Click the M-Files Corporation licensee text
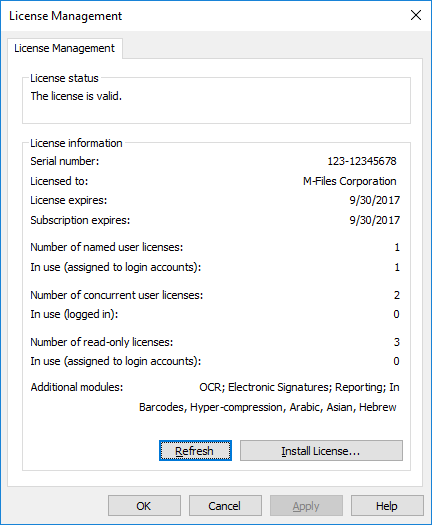 pyautogui.click(x=350, y=181)
